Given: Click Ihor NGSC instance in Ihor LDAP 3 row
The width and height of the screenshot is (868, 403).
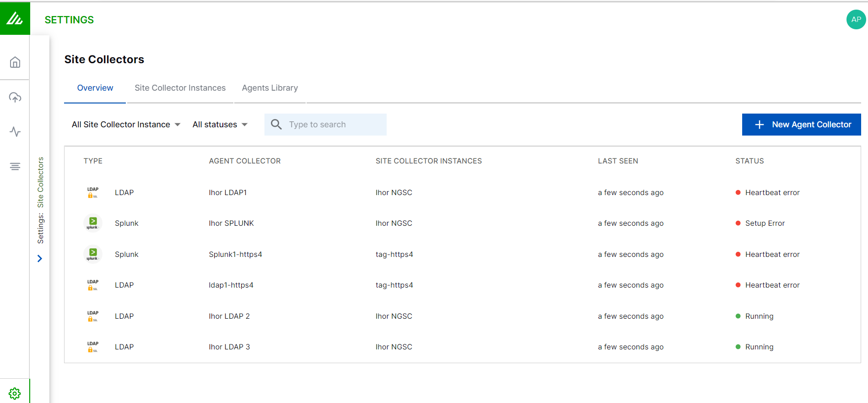Looking at the screenshot, I should (x=394, y=347).
